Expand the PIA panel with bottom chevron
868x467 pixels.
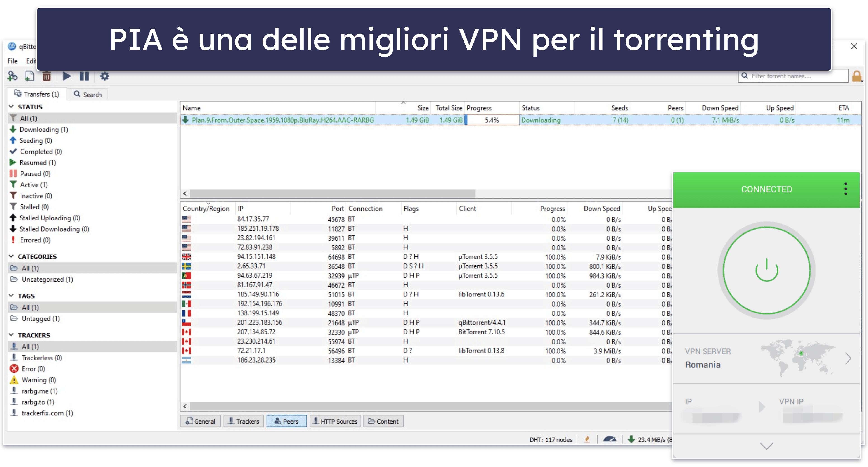[x=766, y=446]
